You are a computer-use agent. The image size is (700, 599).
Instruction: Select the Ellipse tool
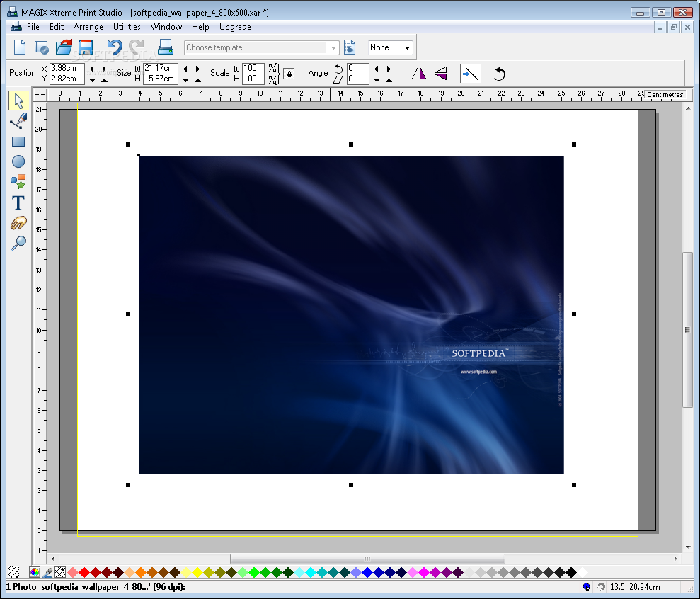click(x=18, y=161)
